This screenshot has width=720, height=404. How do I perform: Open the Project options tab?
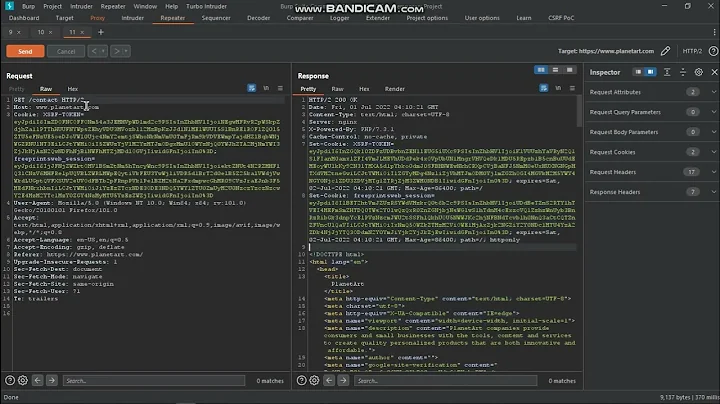[427, 18]
